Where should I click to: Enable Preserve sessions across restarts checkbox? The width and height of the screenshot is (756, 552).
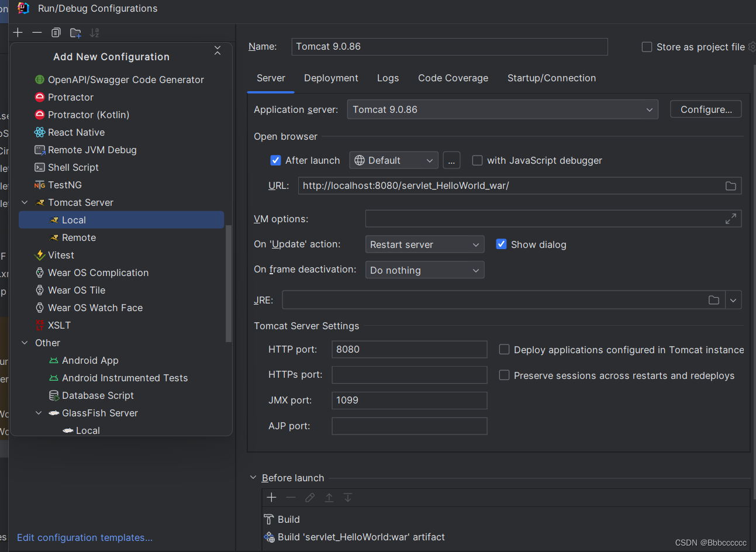point(504,375)
